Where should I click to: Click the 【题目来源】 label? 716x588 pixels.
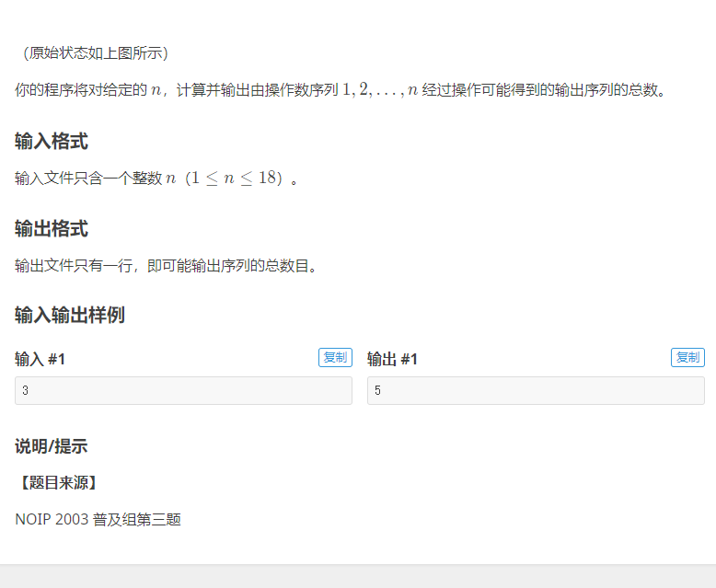click(x=58, y=482)
